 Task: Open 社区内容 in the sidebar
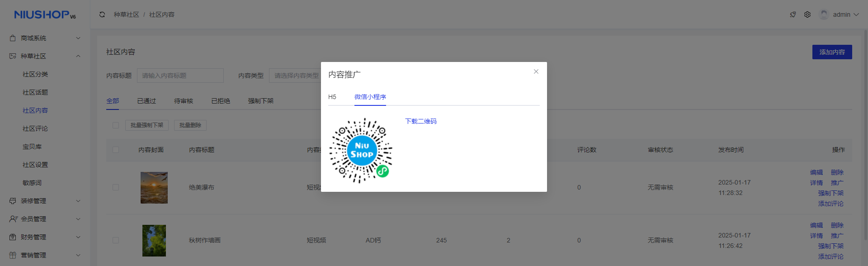pyautogui.click(x=35, y=110)
